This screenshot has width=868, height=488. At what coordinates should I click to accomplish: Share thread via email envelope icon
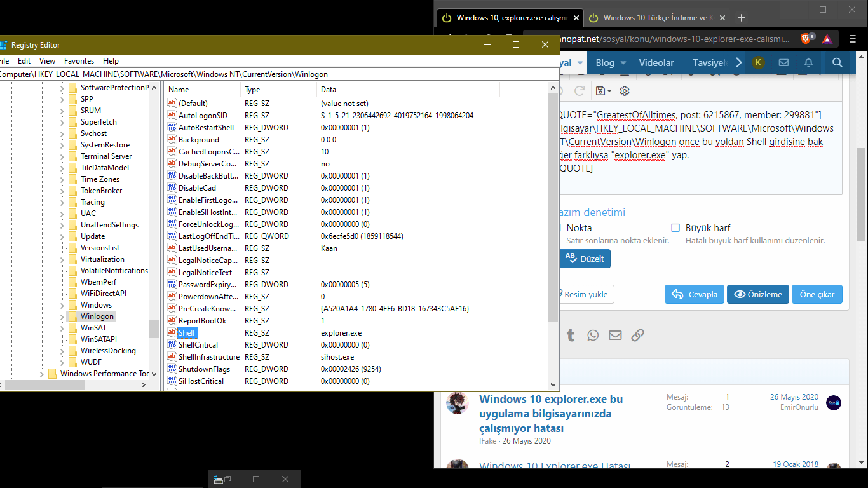[615, 335]
